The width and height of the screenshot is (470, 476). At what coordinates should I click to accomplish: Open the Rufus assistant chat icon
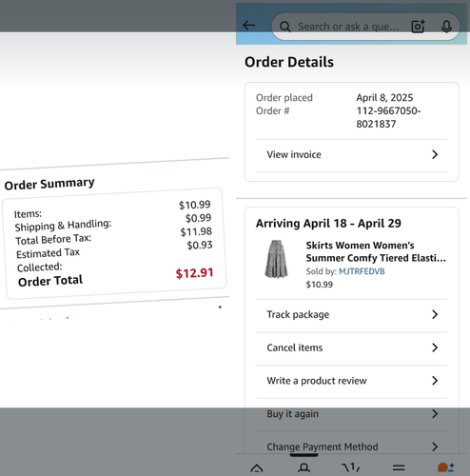click(445, 467)
